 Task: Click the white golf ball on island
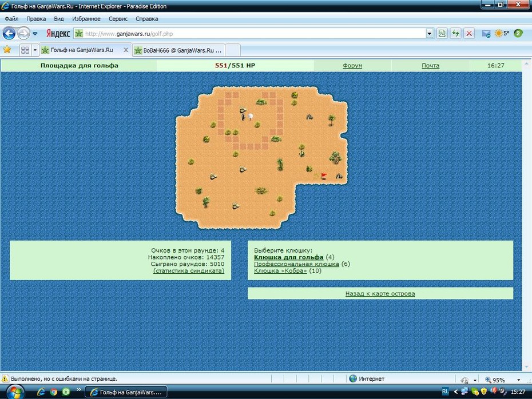click(251, 116)
